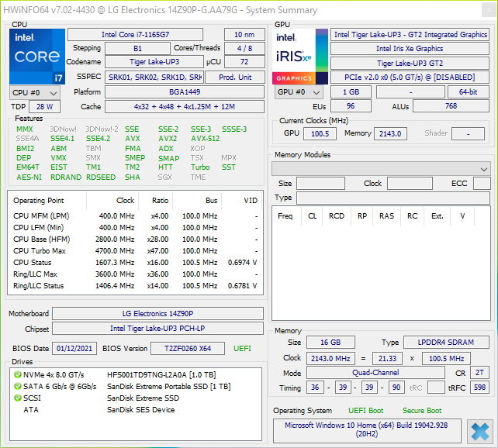Click the RDSEED feature label
This screenshot has width=498, height=448.
(101, 177)
